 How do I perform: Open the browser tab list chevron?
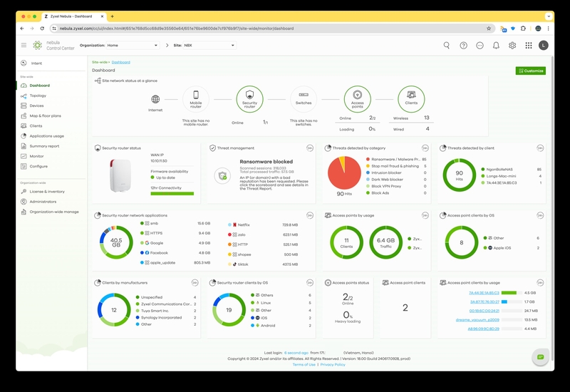(x=549, y=16)
